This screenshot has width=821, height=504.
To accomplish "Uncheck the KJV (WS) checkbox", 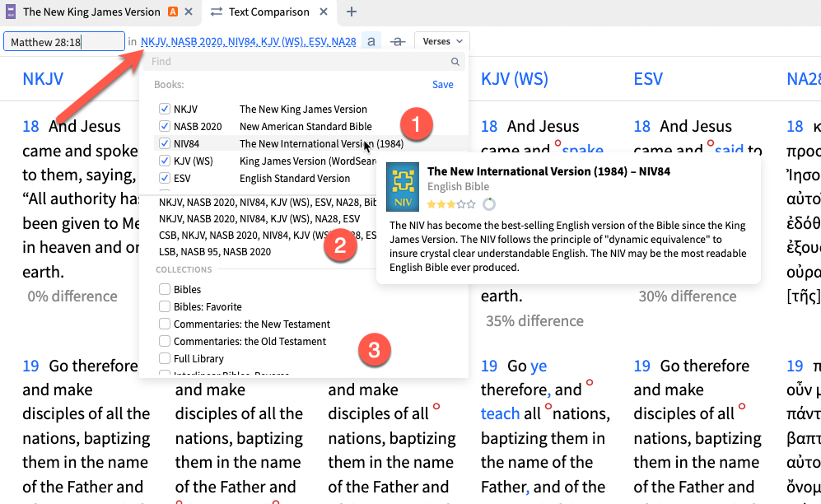I will (x=165, y=161).
